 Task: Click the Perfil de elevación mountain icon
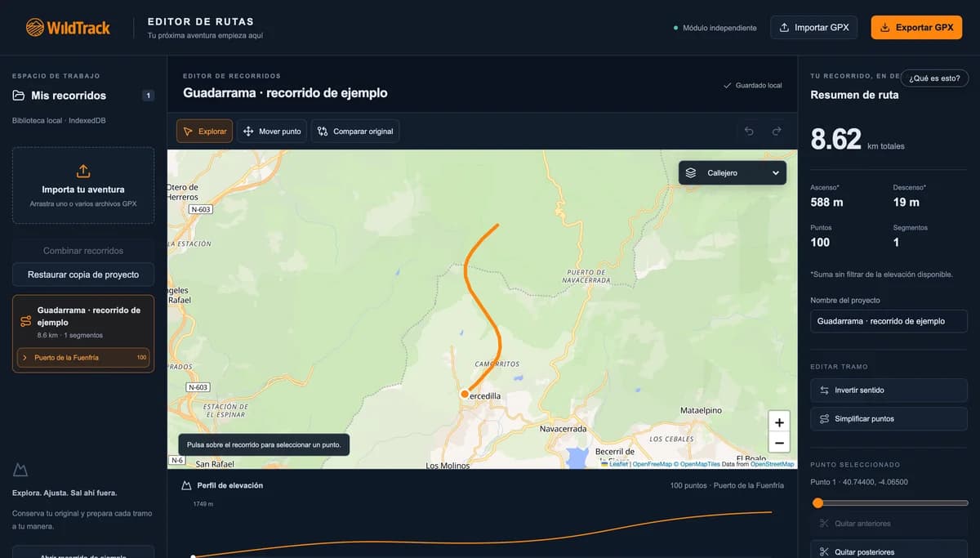(x=186, y=485)
